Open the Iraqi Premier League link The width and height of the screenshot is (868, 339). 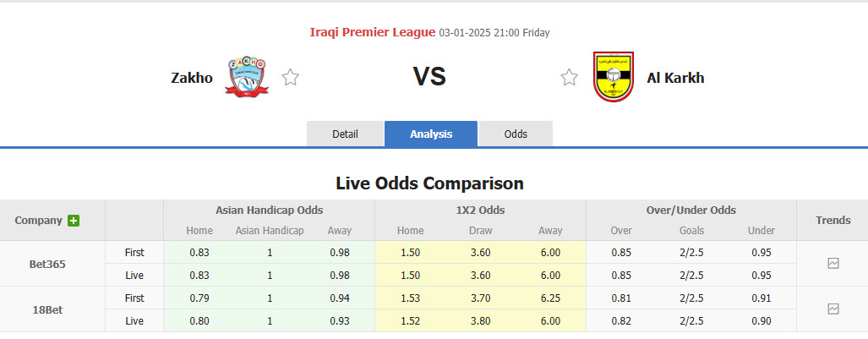373,33
